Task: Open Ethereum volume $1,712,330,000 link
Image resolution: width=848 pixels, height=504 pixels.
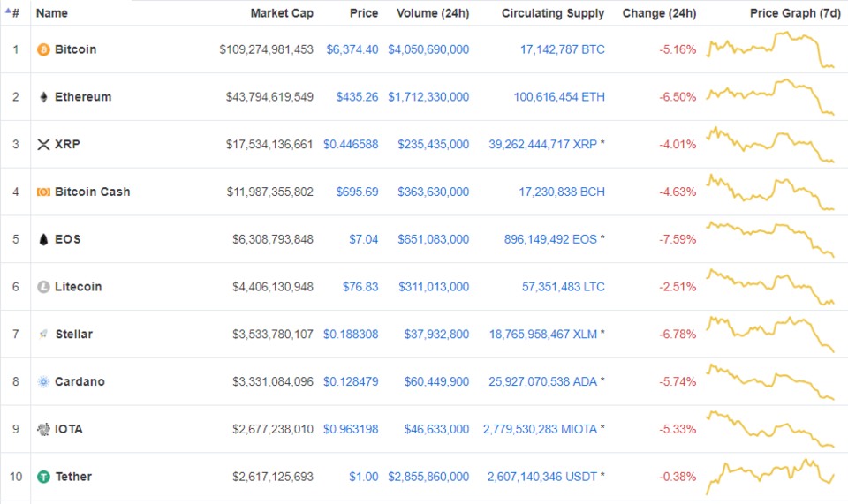Action: coord(428,97)
